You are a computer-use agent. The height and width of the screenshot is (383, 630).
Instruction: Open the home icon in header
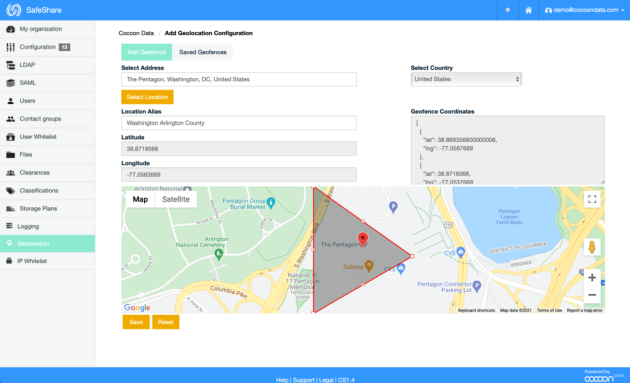click(528, 10)
